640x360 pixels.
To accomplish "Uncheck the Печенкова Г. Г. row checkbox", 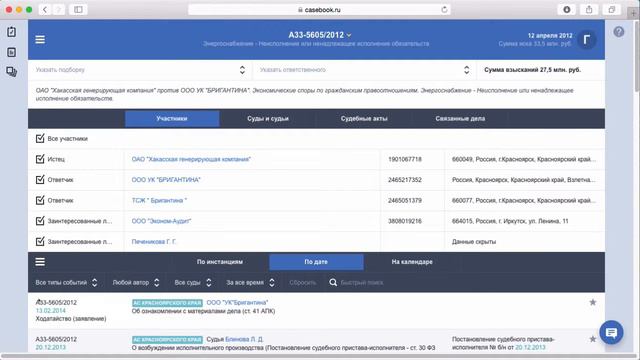I will pyautogui.click(x=40, y=241).
